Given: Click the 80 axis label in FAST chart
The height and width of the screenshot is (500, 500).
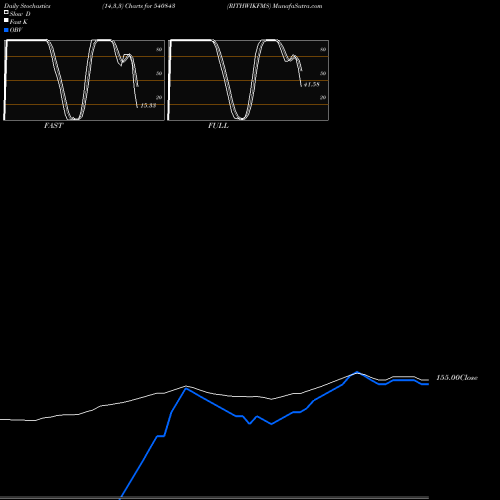Looking at the screenshot, I should pyautogui.click(x=159, y=49).
